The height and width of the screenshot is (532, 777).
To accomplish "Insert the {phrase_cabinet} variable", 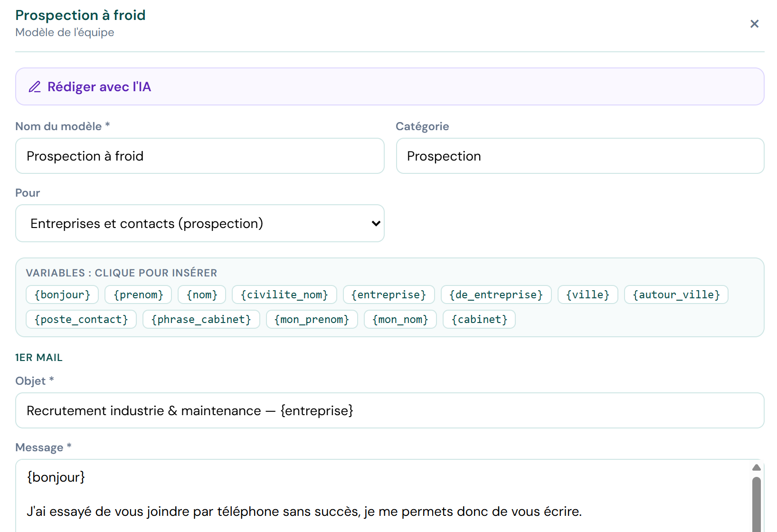I will coord(201,319).
